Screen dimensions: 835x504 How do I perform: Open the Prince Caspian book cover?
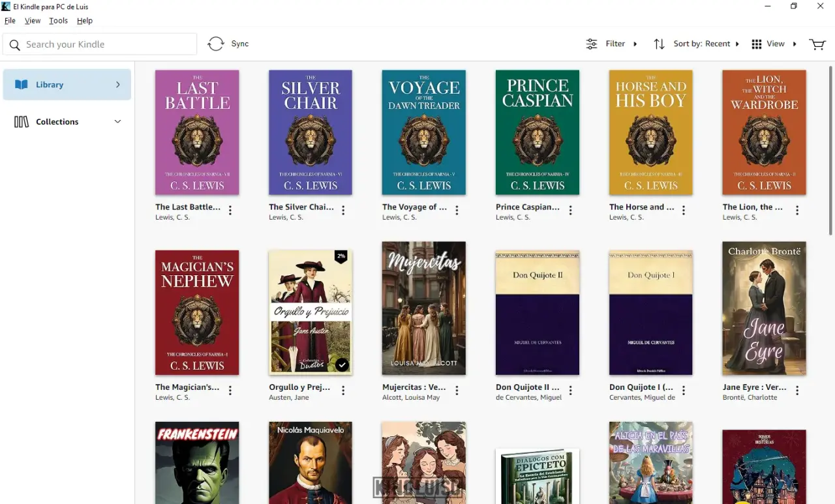538,132
